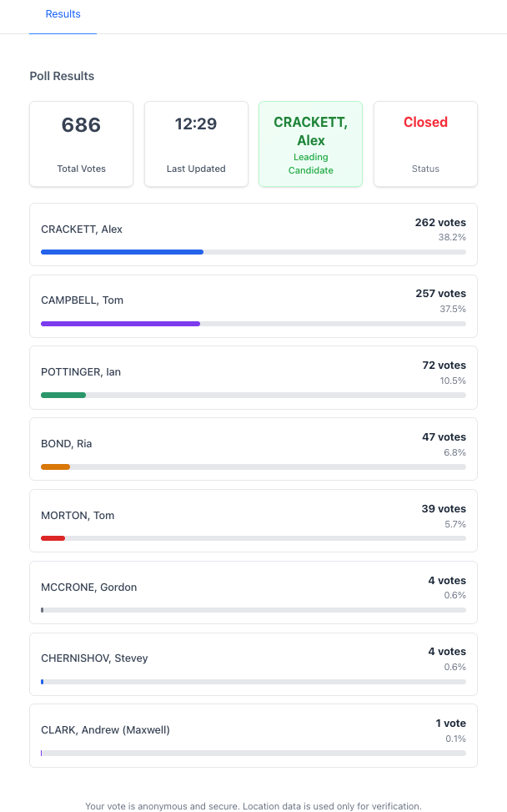
Task: Click the purple CAMPBELL progress bar
Action: click(120, 323)
